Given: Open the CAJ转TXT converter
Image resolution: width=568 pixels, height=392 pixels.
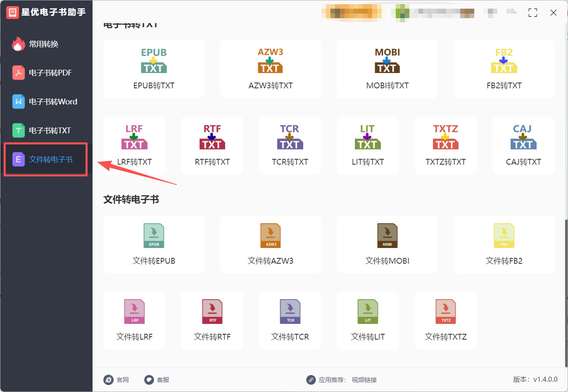Looking at the screenshot, I should [523, 145].
